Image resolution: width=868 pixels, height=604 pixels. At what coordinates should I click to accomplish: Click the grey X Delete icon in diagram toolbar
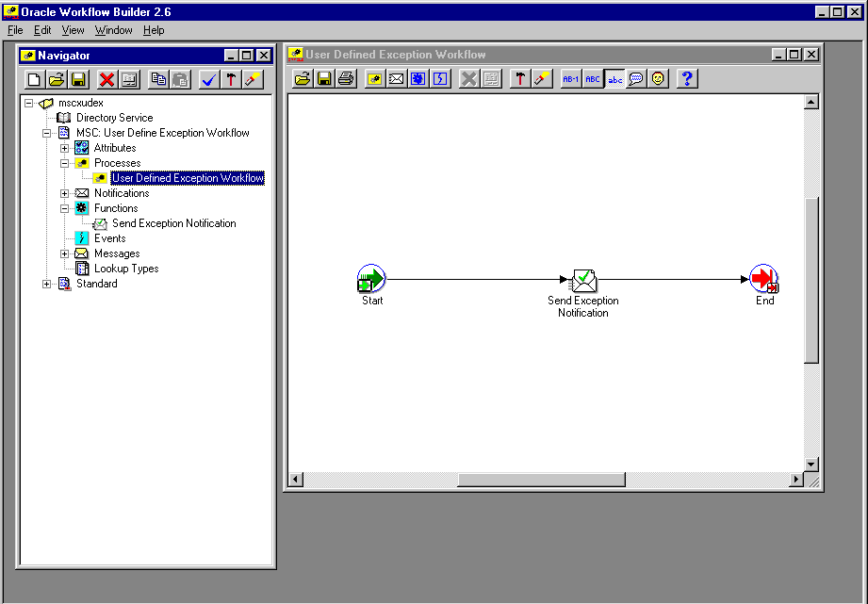pyautogui.click(x=469, y=78)
